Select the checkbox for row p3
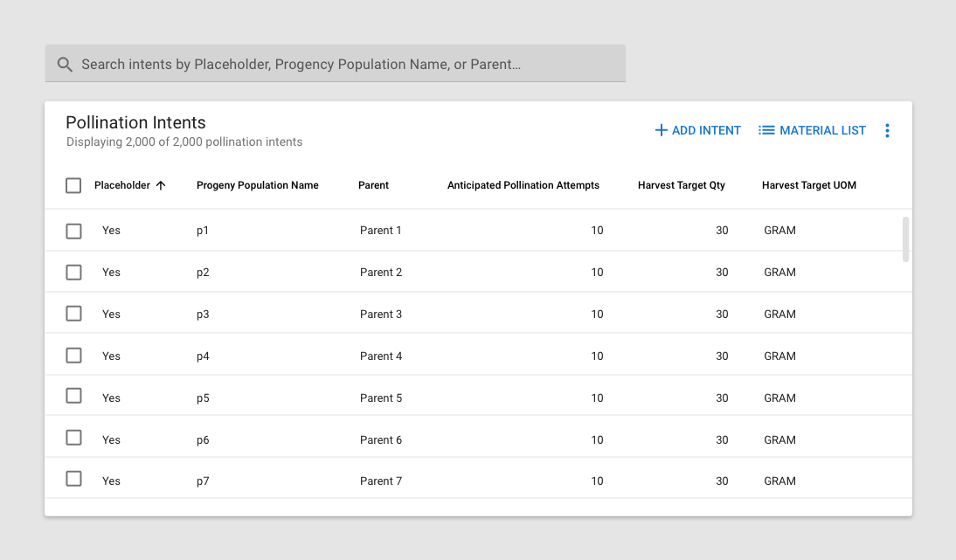The image size is (956, 560). coord(73,314)
